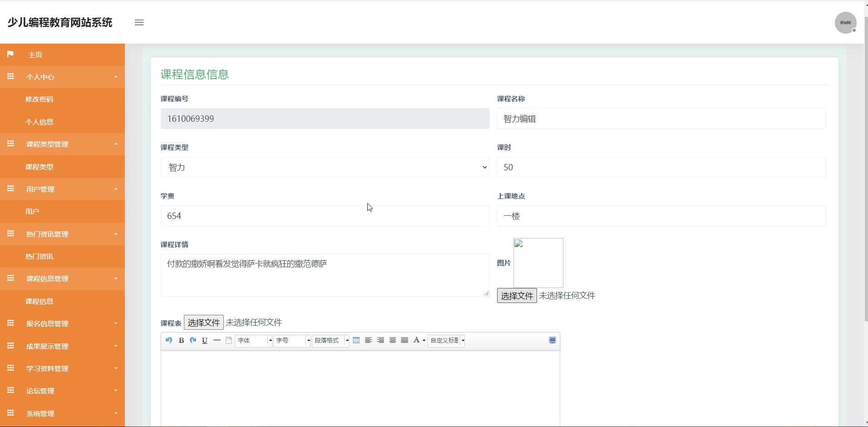Viewport: 868px width, 427px height.
Task: Click grid icon beside 课程信息管理
Action: click(10, 278)
